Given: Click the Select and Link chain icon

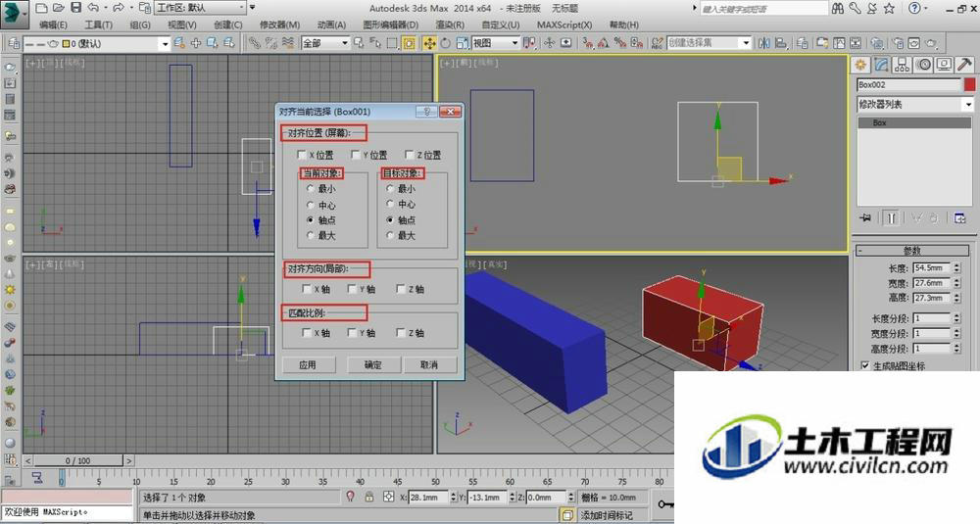Looking at the screenshot, I should point(255,43).
